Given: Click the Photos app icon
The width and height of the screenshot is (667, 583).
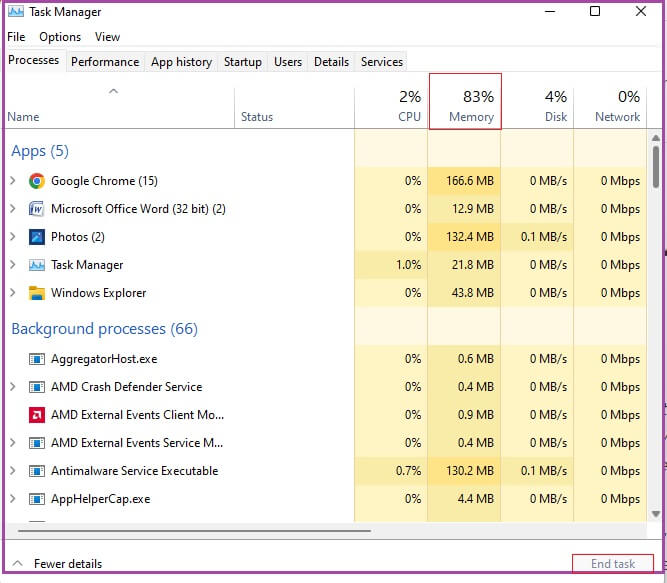Looking at the screenshot, I should pyautogui.click(x=37, y=237).
